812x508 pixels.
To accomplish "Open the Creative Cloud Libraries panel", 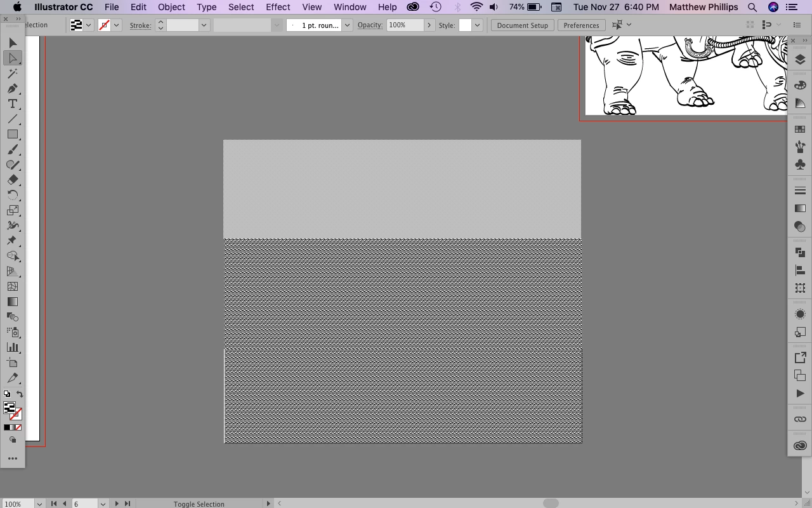I will click(800, 446).
